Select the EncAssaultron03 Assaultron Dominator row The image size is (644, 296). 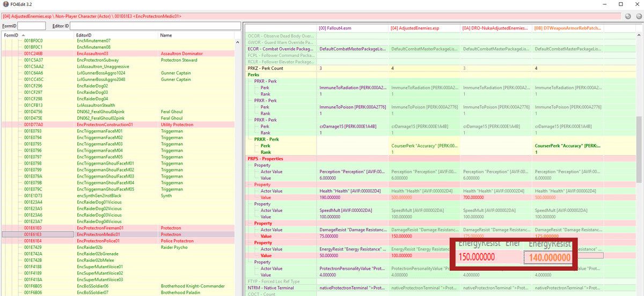(x=119, y=54)
